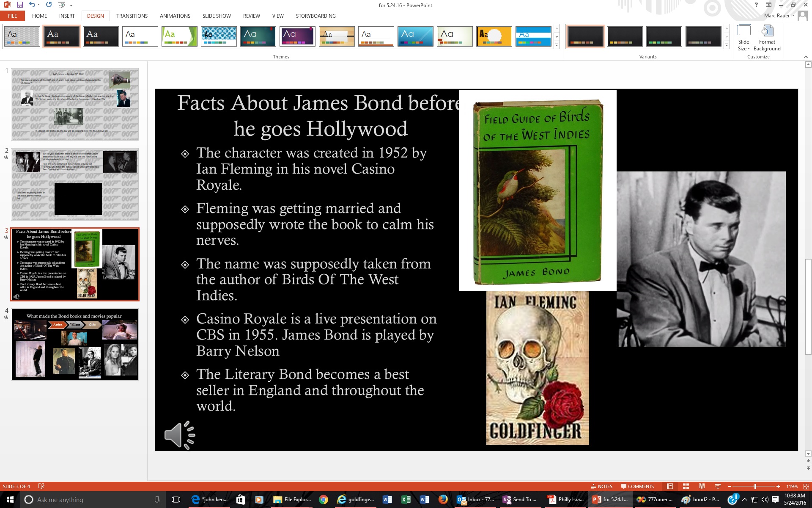Select the Birds of West Indies book image
The height and width of the screenshot is (508, 812).
[538, 190]
